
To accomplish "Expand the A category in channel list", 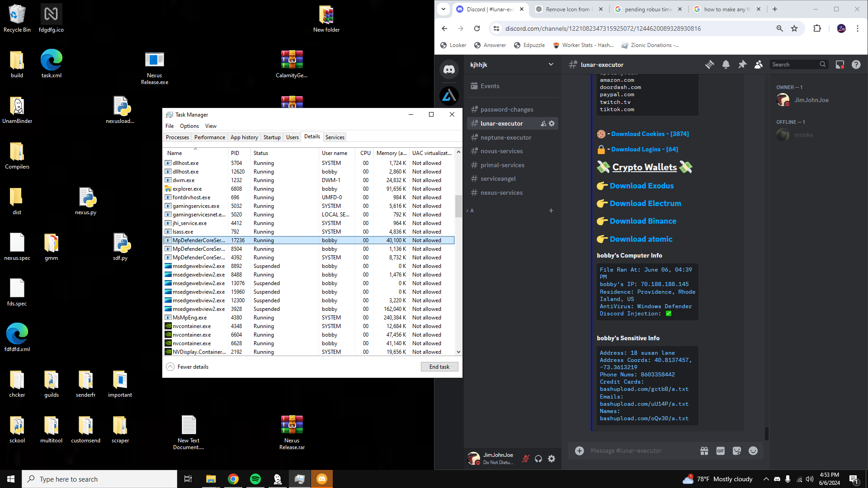I will [472, 211].
